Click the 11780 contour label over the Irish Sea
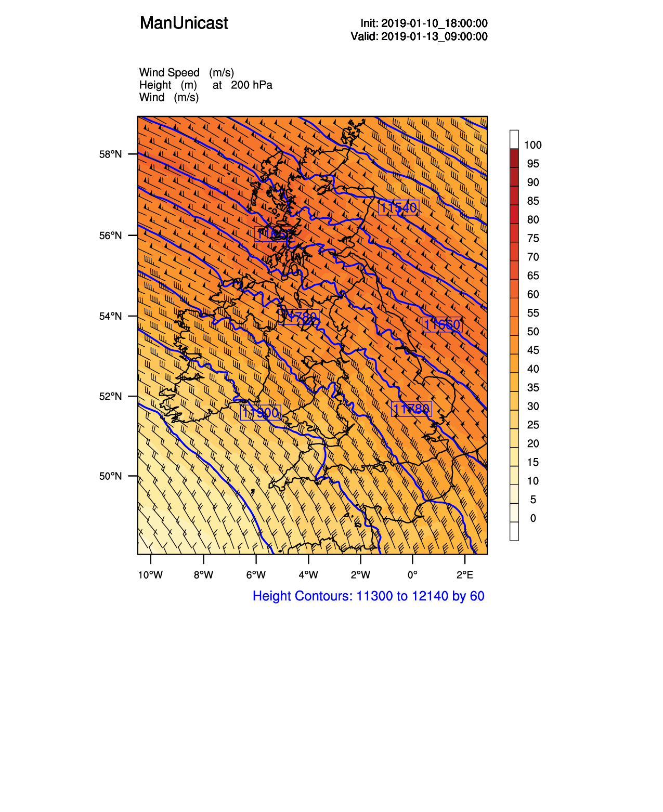This screenshot has width=663, height=812. 299,317
